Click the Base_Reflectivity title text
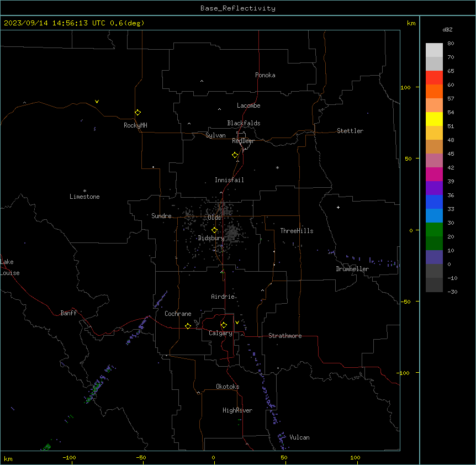Image resolution: width=476 pixels, height=465 pixels. (238, 8)
